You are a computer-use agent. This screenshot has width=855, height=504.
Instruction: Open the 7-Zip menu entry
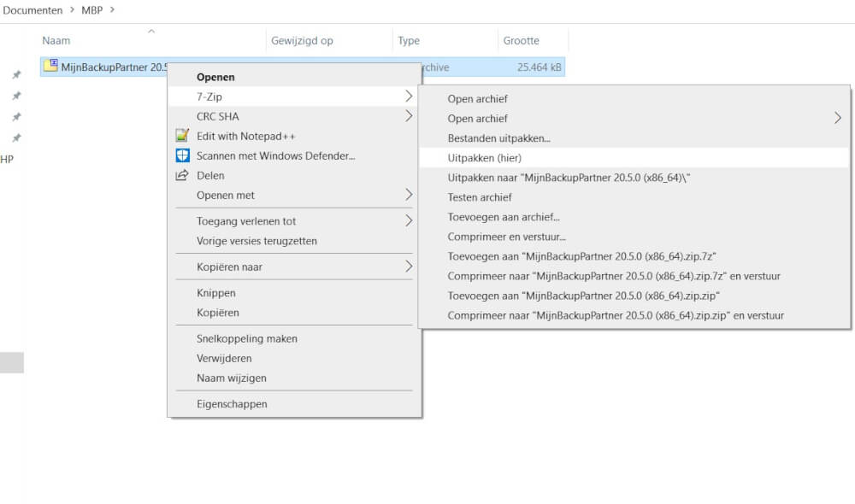click(294, 97)
